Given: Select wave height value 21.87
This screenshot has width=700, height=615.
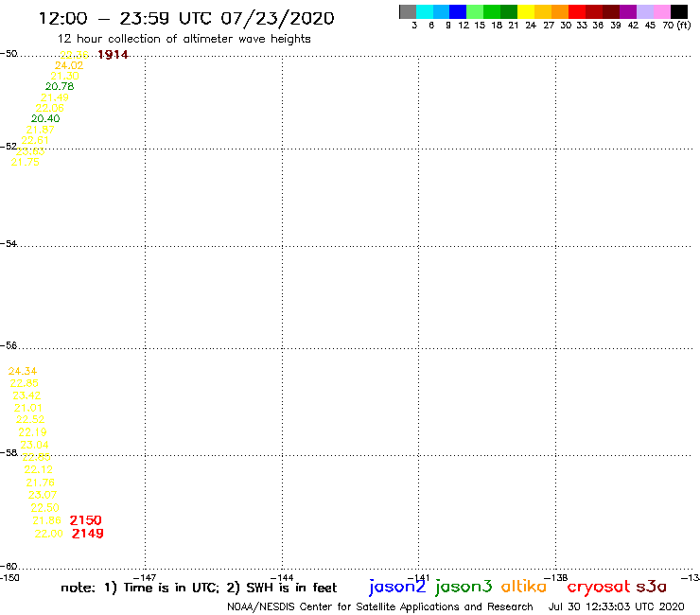Looking at the screenshot, I should pos(40,130).
